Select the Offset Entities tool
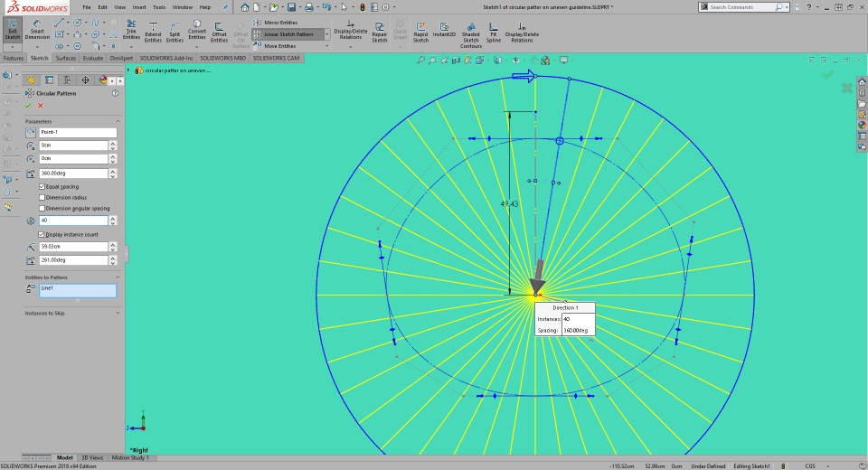Screen dimensions: 868x470 coord(219,33)
